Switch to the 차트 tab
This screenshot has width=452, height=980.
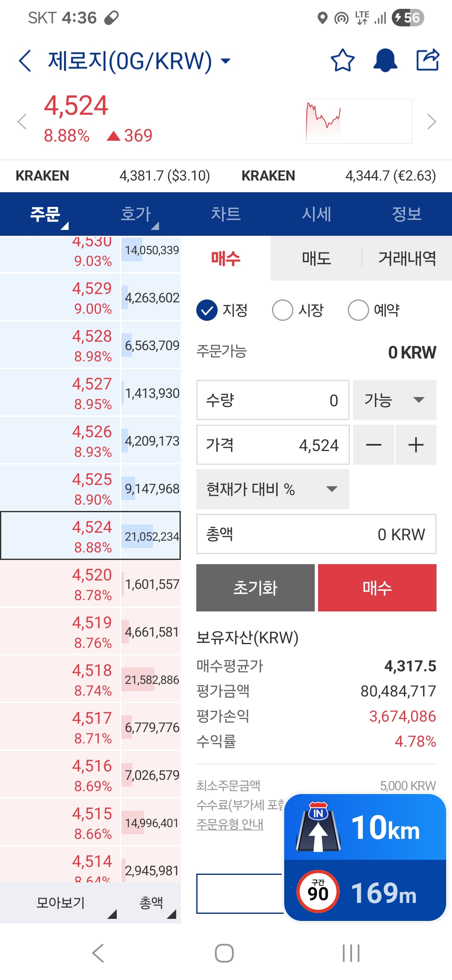[226, 214]
